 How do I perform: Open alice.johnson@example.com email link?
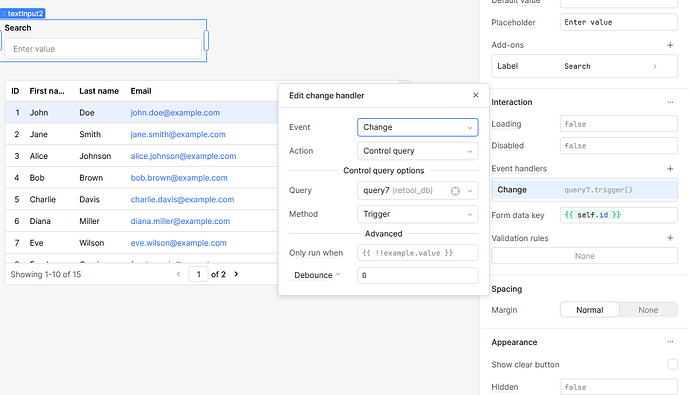183,156
